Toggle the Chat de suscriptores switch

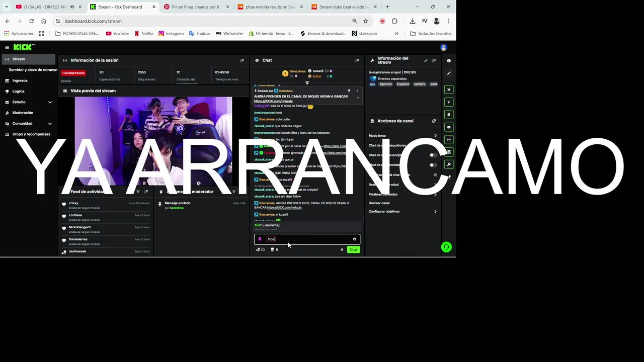click(x=433, y=155)
